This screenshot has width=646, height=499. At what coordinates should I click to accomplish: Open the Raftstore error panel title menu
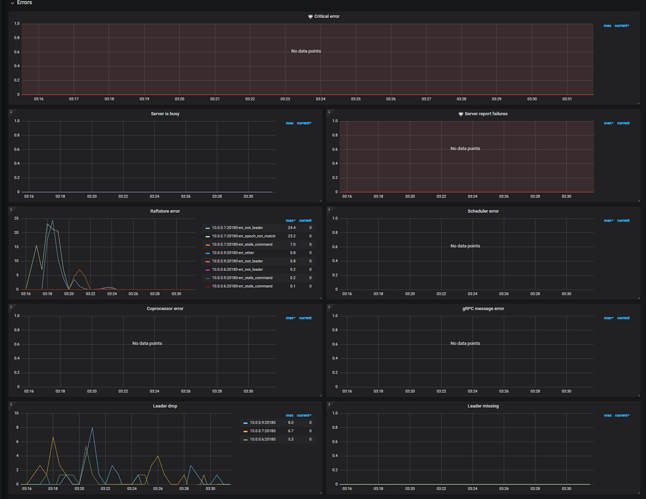[165, 211]
